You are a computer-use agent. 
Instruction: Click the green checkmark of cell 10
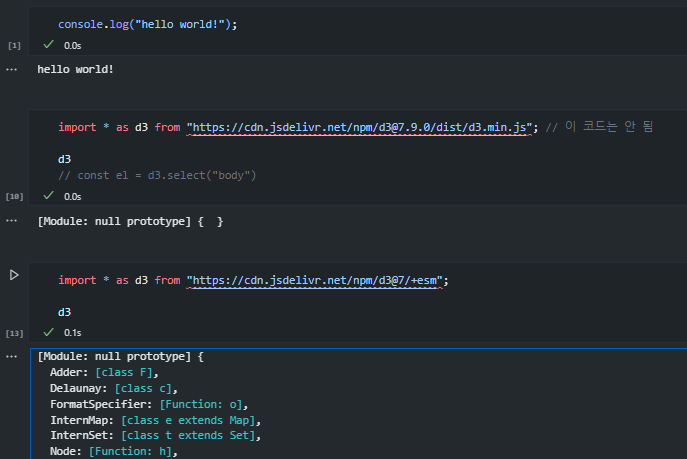click(x=49, y=195)
